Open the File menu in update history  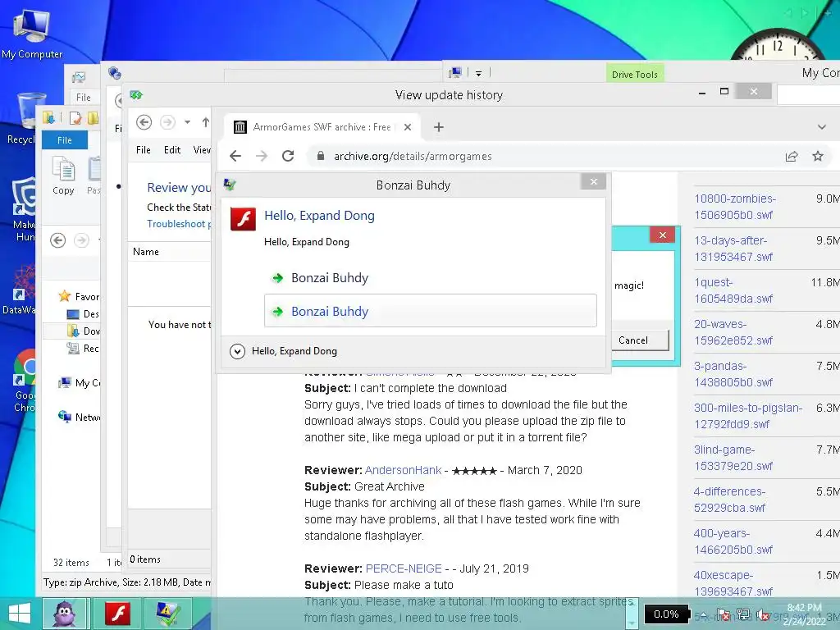point(143,150)
